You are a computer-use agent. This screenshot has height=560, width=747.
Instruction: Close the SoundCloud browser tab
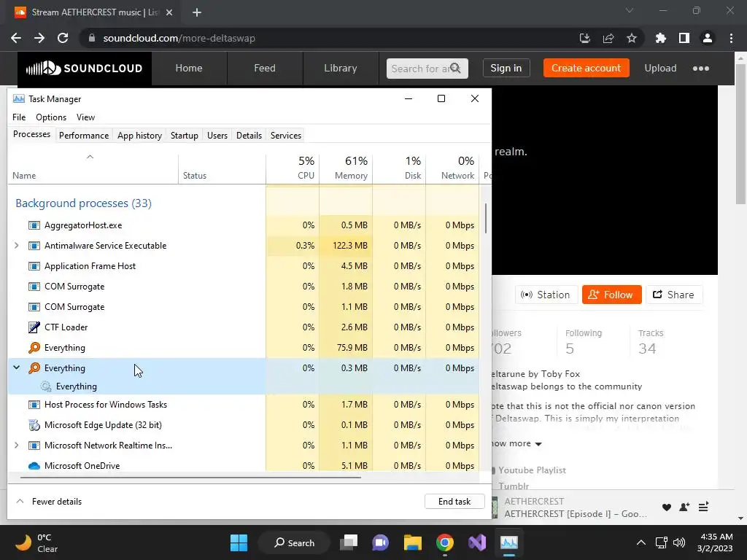[x=169, y=12]
